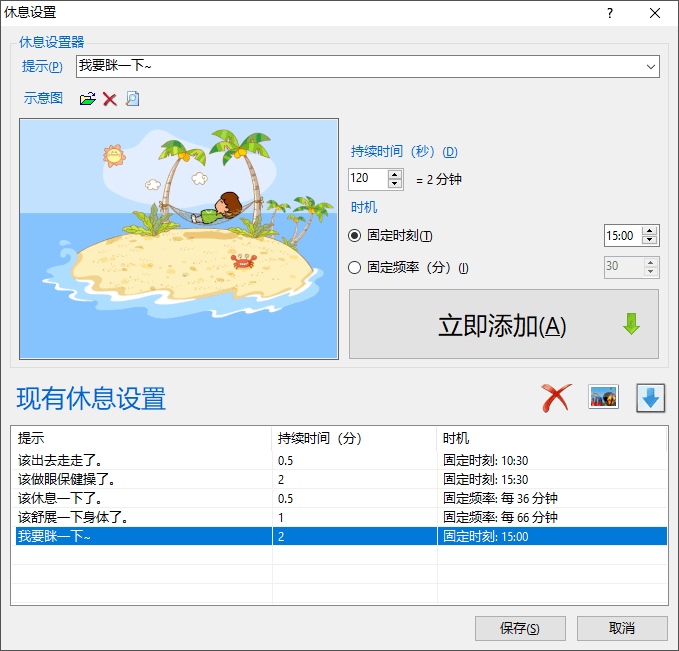Image resolution: width=679 pixels, height=651 pixels.
Task: Click the blue down arrow button
Action: (x=650, y=398)
